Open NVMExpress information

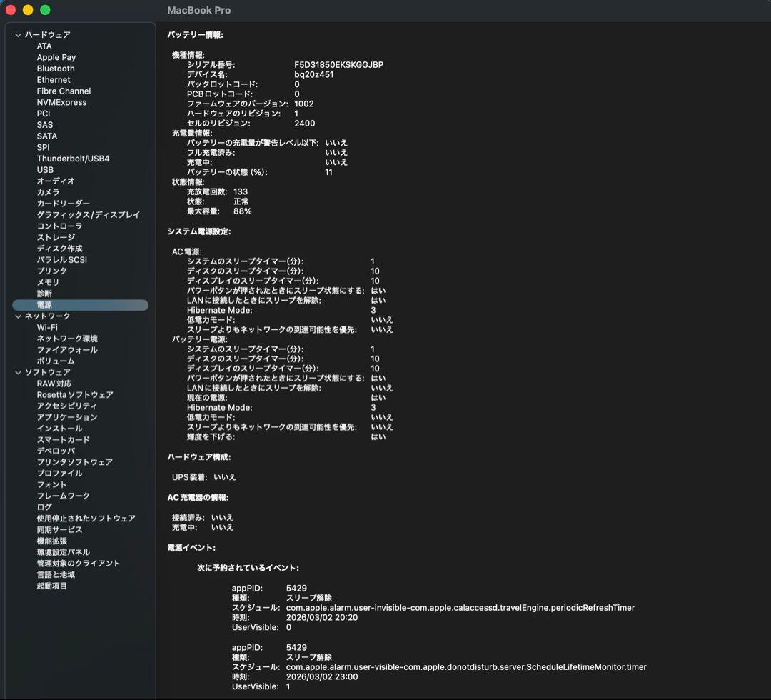point(61,102)
